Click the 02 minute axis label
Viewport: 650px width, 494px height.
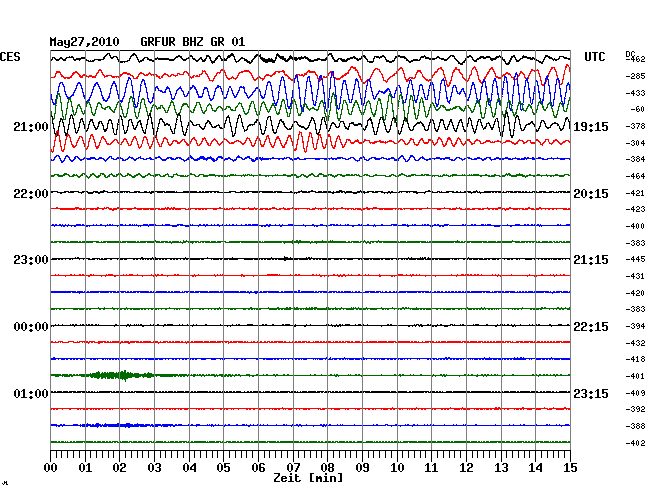click(119, 468)
